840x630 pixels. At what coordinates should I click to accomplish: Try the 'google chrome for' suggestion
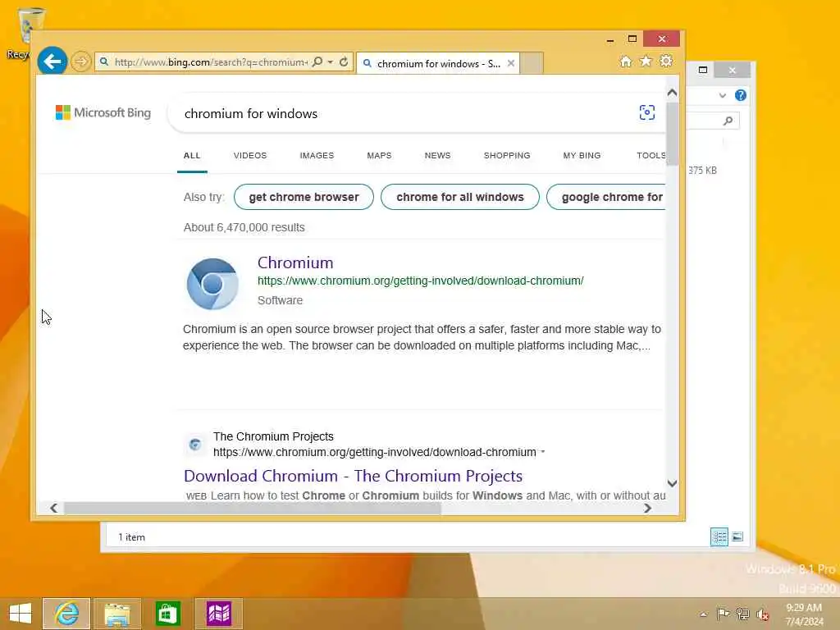pos(606,197)
